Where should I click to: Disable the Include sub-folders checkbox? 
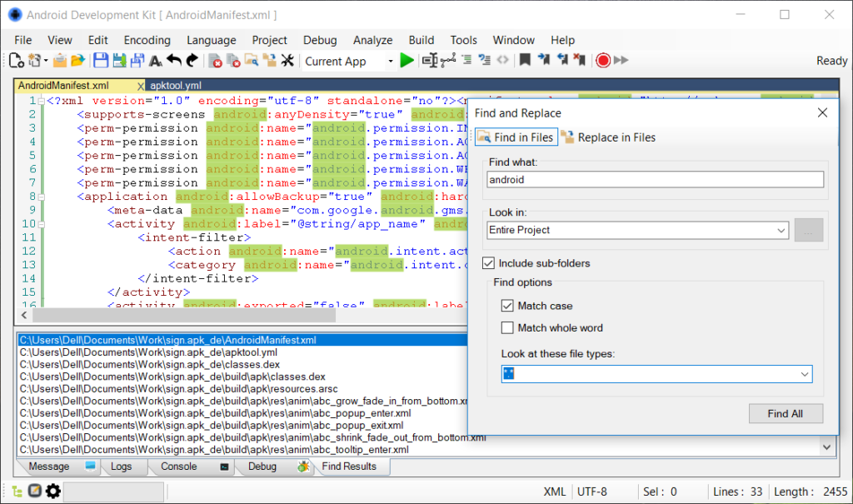[x=487, y=262]
